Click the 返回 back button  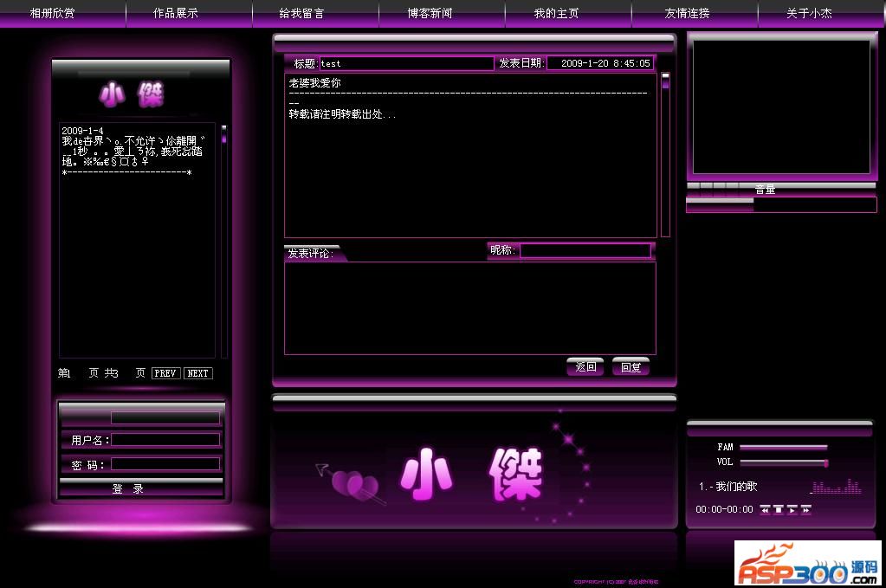point(585,367)
